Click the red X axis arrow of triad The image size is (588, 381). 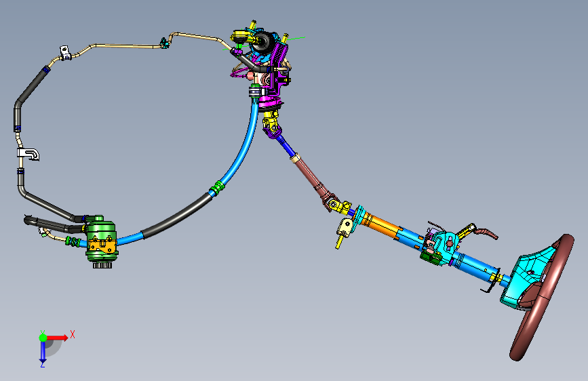[58, 338]
